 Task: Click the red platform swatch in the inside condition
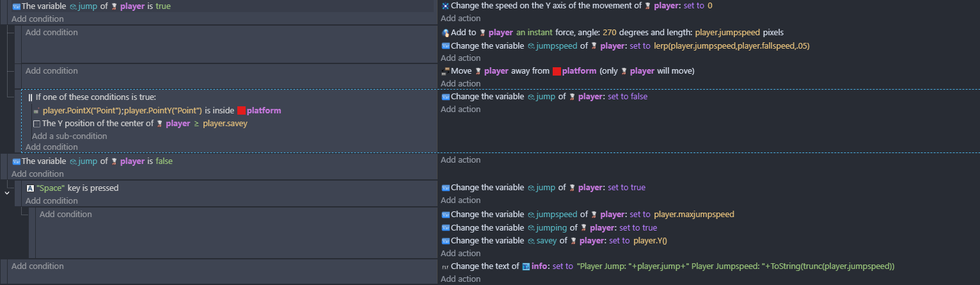pos(242,111)
